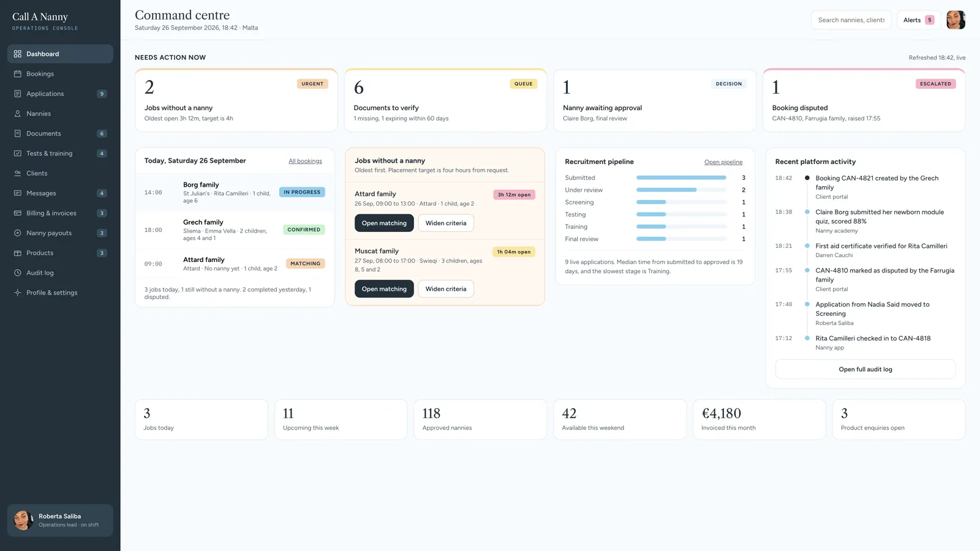Select Nanny payouts in sidebar
Image resolution: width=980 pixels, height=551 pixels.
point(60,233)
